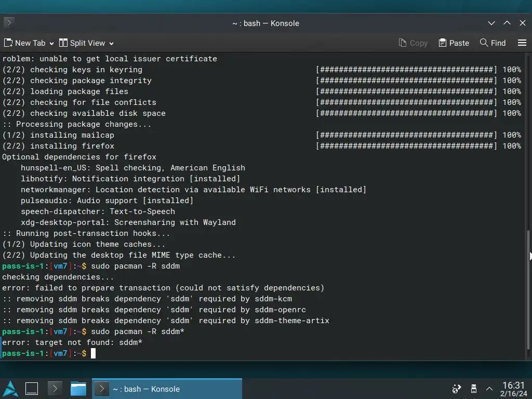Viewport: 532px width, 399px height.
Task: Maximize the Konsole window
Action: point(507,23)
